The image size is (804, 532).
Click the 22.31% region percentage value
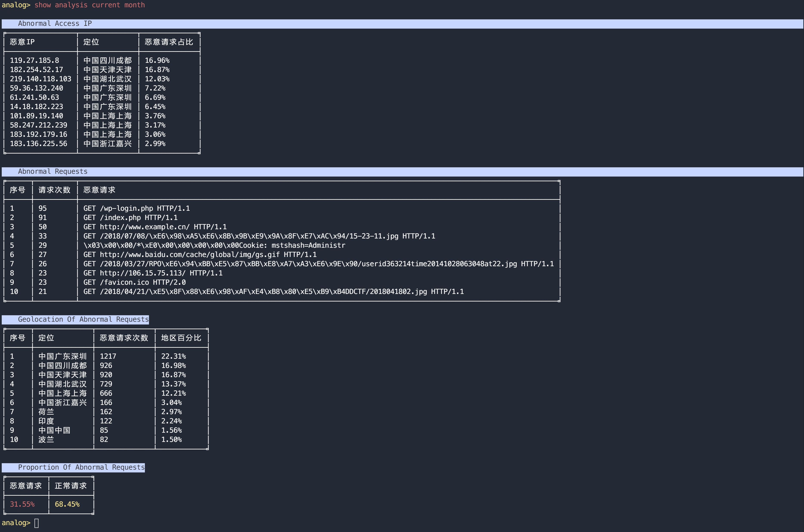point(173,356)
